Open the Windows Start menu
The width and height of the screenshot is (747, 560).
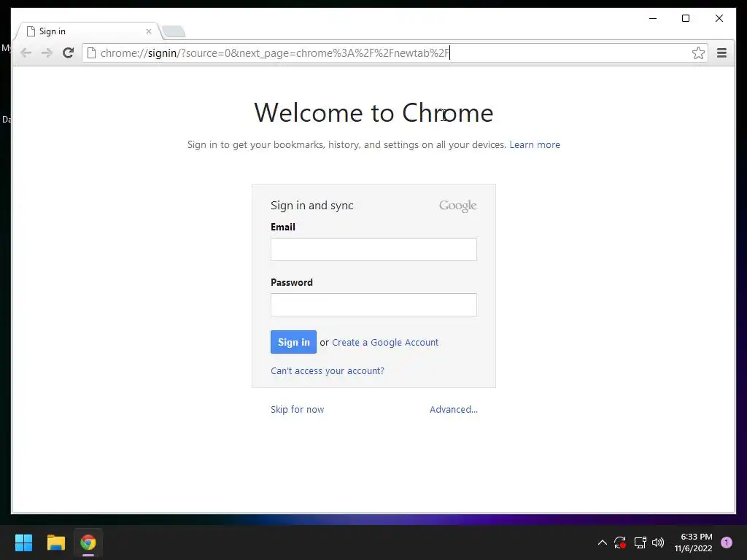click(23, 542)
